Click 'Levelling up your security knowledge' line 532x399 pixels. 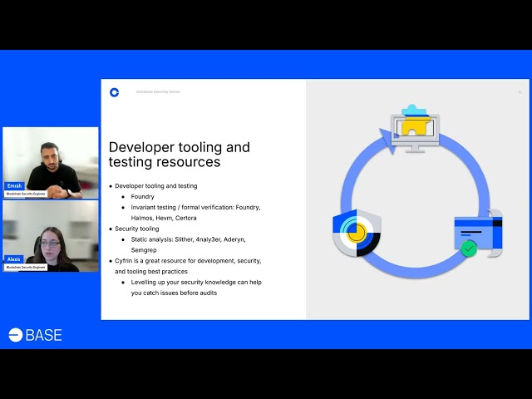(196, 283)
